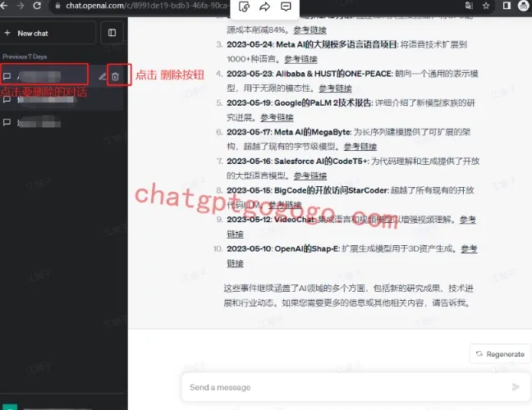Click the share arrow icon in overlay

click(x=264, y=7)
